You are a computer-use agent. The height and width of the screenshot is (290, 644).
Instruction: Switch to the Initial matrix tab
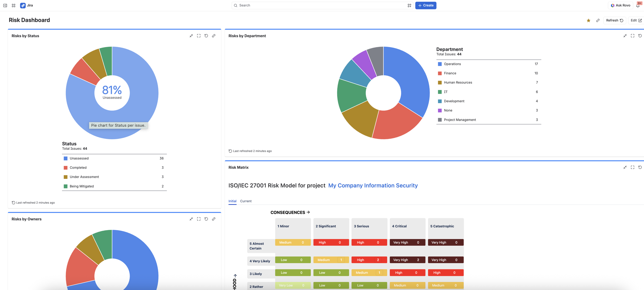232,201
